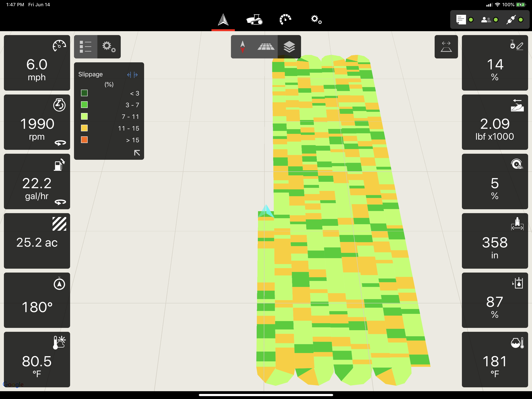Cycle the rpm tile rotate arrow
Viewport: 532px width, 399px height.
pos(60,143)
